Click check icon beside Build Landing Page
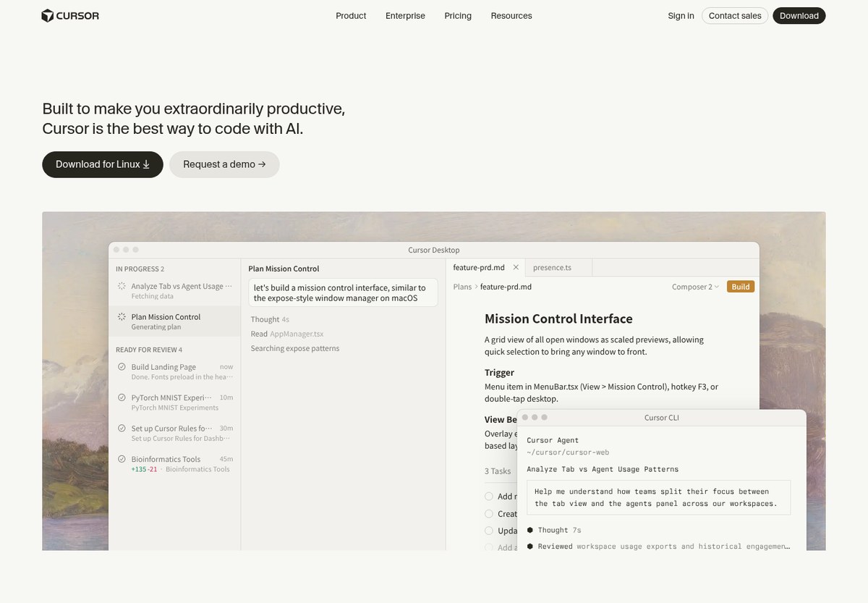This screenshot has height=603, width=868. [122, 367]
